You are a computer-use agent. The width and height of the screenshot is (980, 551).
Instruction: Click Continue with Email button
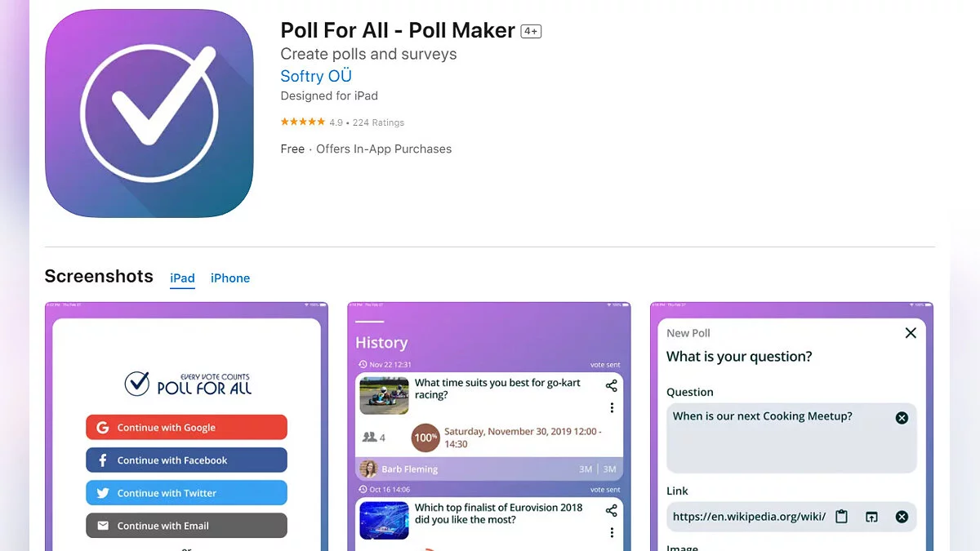[x=186, y=526]
